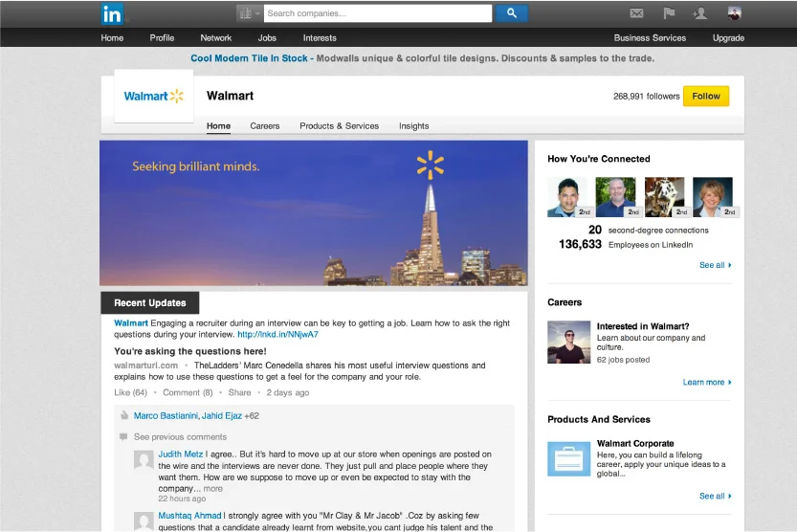Open the Interests menu
This screenshot has width=797, height=532.
(x=320, y=38)
